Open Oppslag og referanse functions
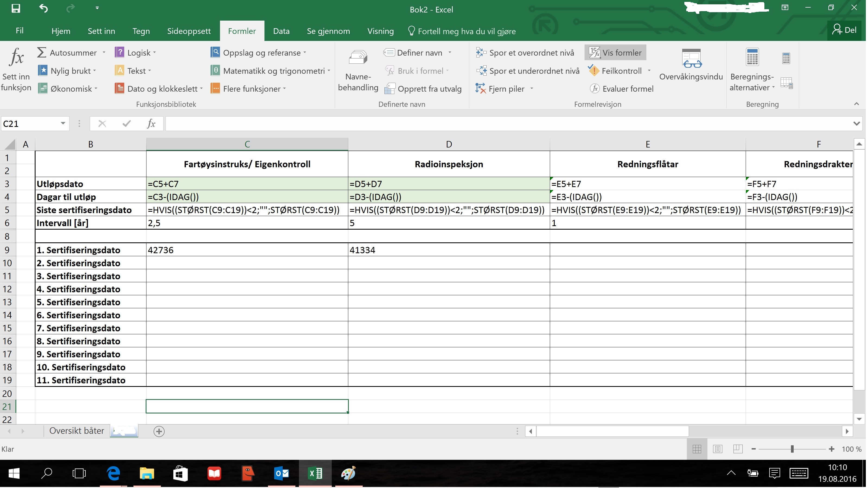The height and width of the screenshot is (488, 868). pyautogui.click(x=259, y=53)
